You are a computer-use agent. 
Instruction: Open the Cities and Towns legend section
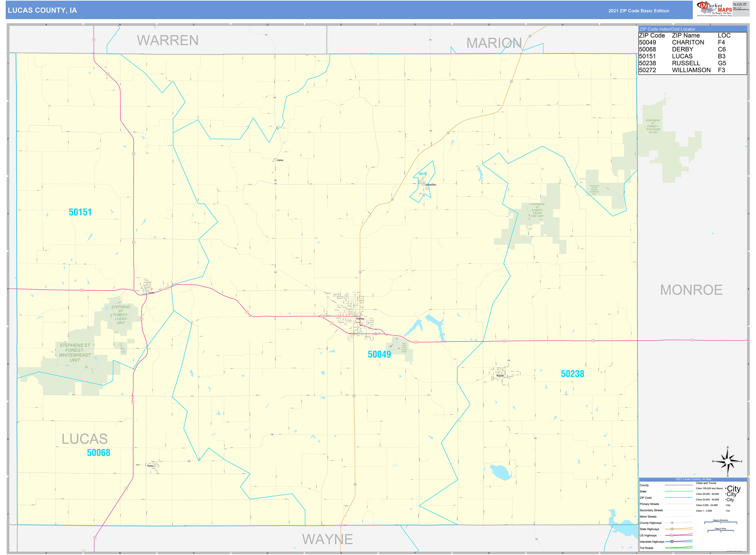click(x=706, y=483)
